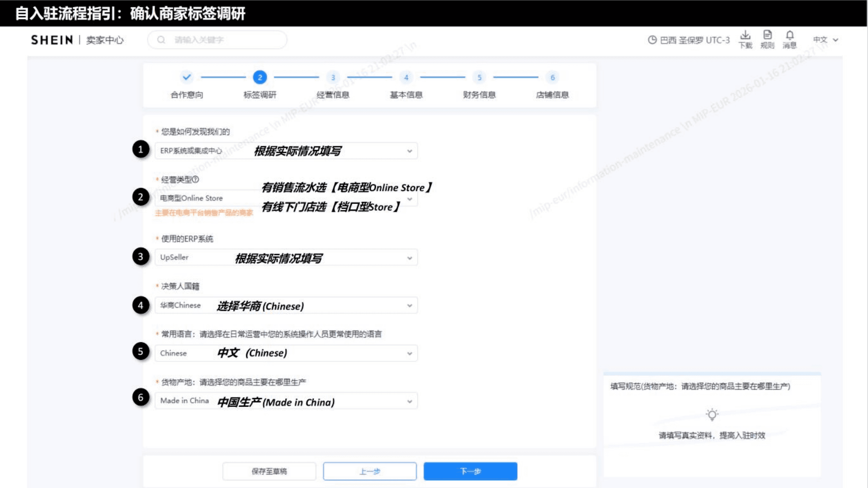The height and width of the screenshot is (488, 868).
Task: Click the 填写规范 panel heading
Action: tap(700, 386)
